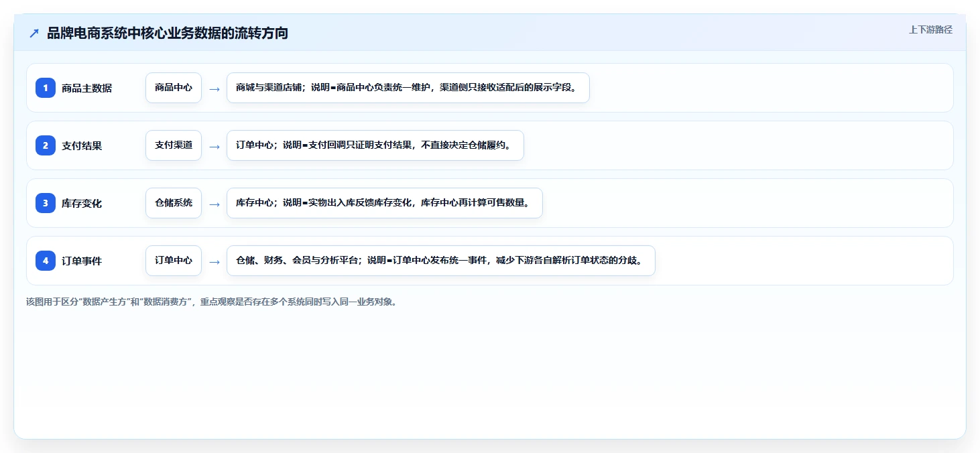Click the arrow after 仓储系统
The image size is (980, 453).
(215, 204)
